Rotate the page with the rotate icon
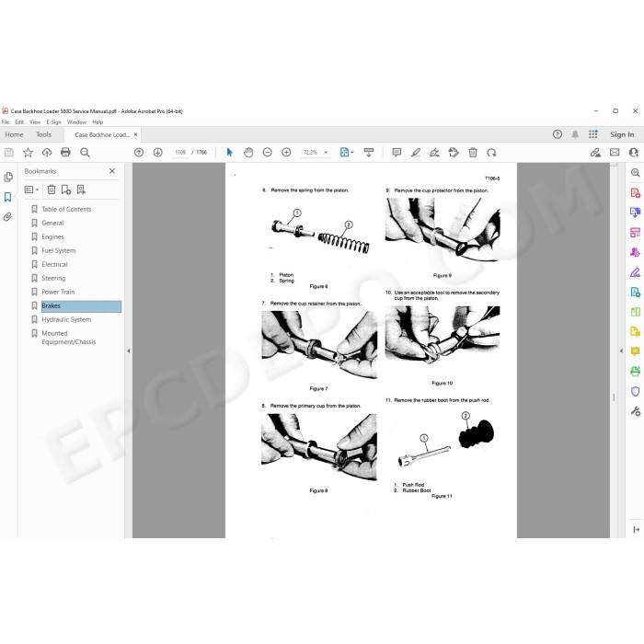Screen dimensions: 644x644 491,153
